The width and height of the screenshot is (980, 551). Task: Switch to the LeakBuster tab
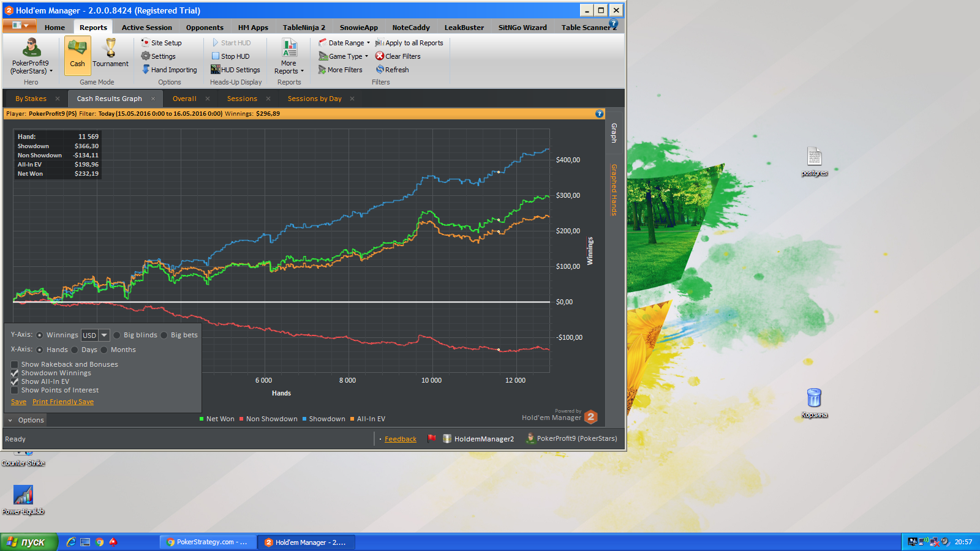(x=464, y=28)
